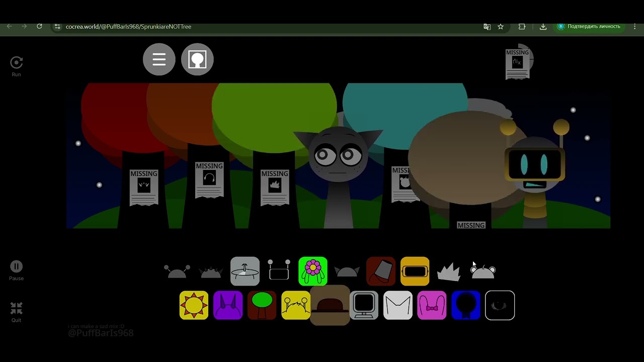Click the MISSING poster above the stage
The width and height of the screenshot is (644, 362).
click(x=518, y=64)
